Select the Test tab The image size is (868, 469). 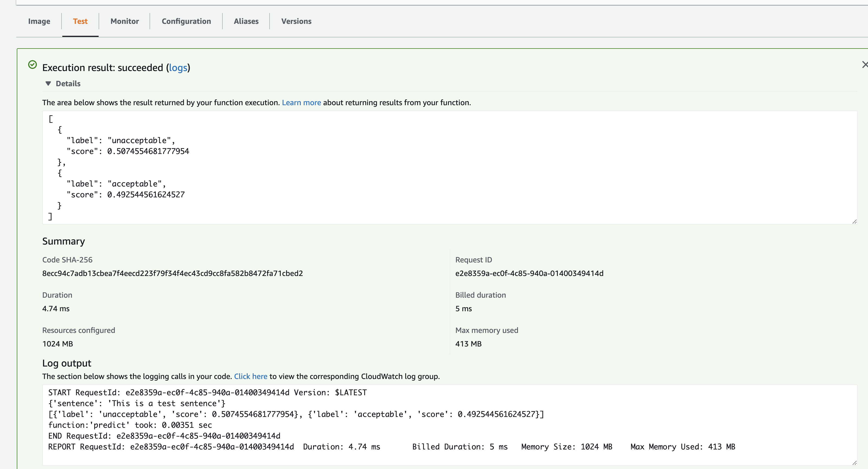(80, 21)
